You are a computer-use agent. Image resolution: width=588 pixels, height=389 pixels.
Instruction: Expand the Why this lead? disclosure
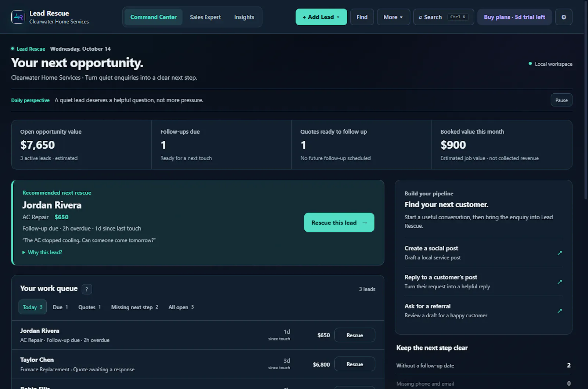tap(42, 252)
